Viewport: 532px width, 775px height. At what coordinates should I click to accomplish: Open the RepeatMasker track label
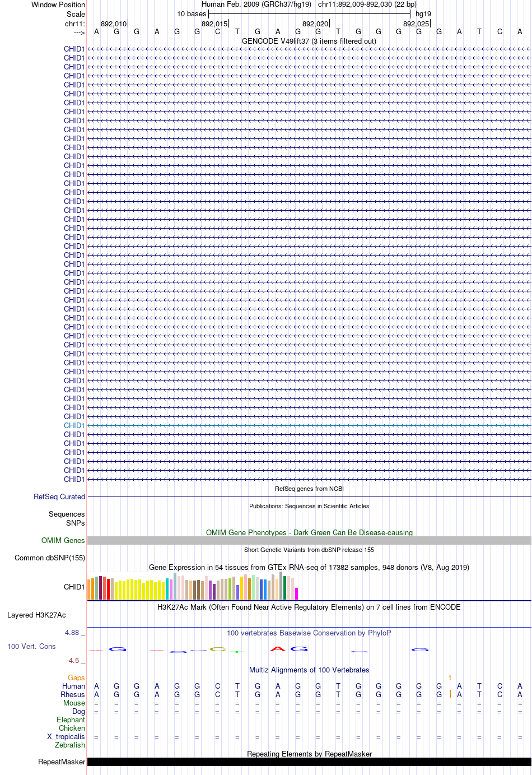coord(62,762)
